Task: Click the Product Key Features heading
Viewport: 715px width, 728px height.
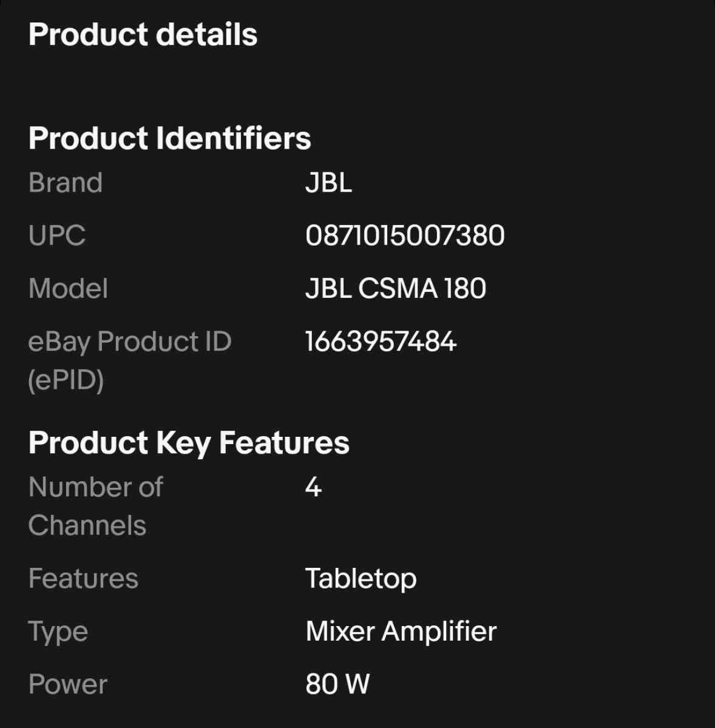Action: click(189, 442)
